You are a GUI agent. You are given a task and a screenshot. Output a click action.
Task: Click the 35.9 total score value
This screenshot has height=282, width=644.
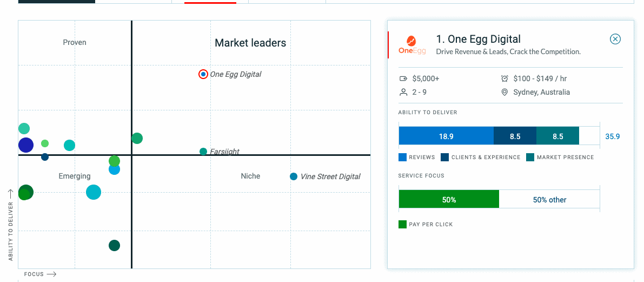tap(613, 136)
